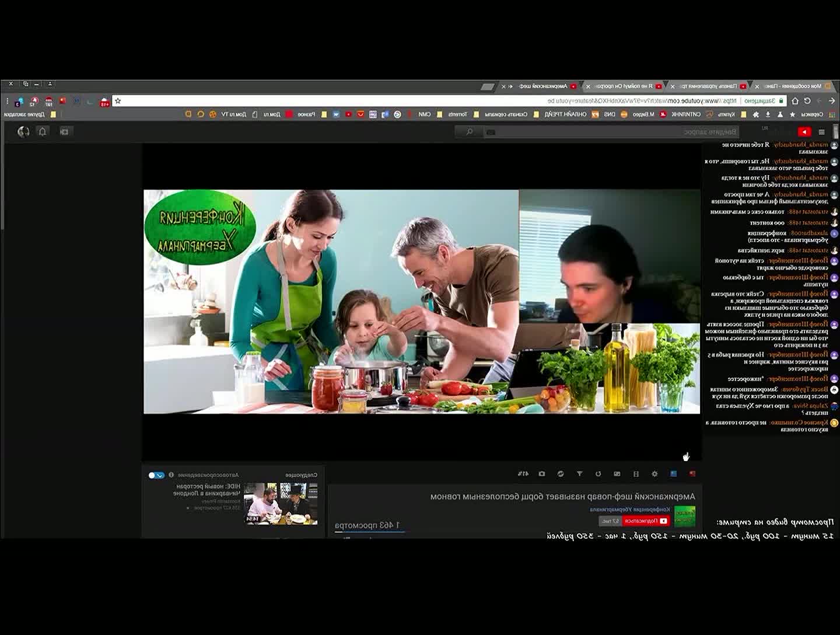Open the next video thumbnail with two men
The width and height of the screenshot is (840, 635).
281,504
